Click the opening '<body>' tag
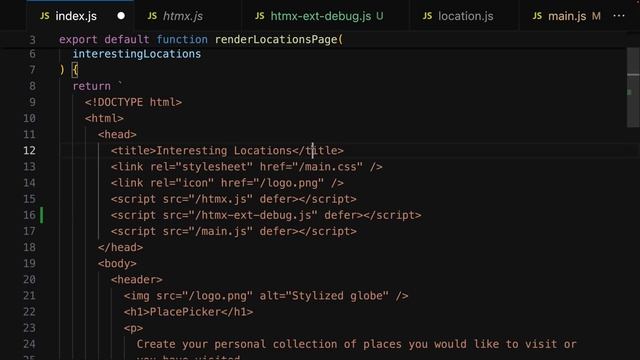This screenshot has height=360, width=640. pos(117,264)
